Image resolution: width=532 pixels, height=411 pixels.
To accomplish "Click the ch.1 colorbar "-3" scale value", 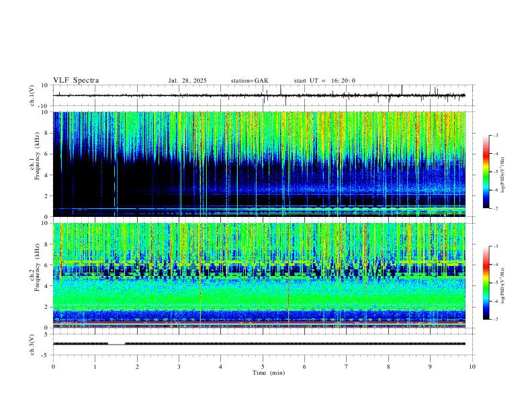I will [496, 135].
